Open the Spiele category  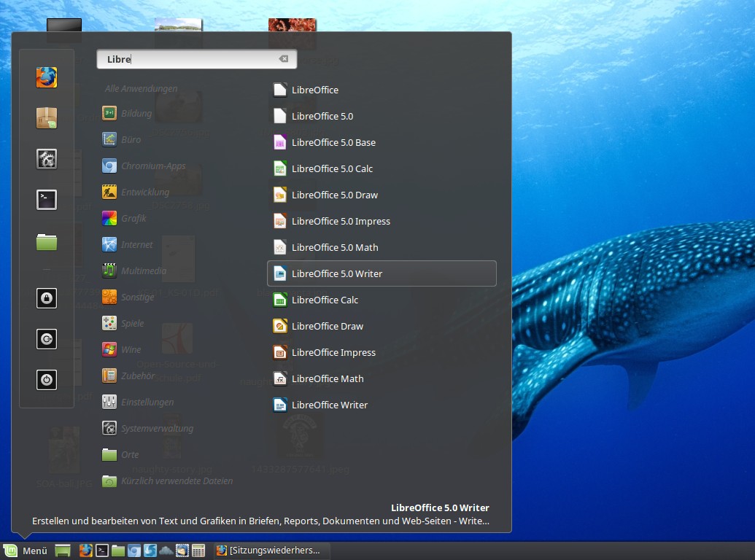pos(123,323)
